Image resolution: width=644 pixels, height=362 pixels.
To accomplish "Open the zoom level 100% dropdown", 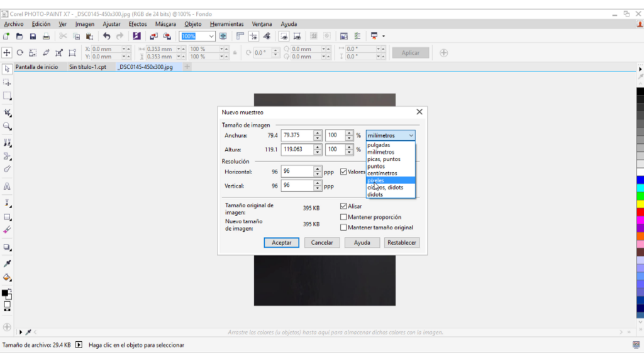I will (211, 36).
